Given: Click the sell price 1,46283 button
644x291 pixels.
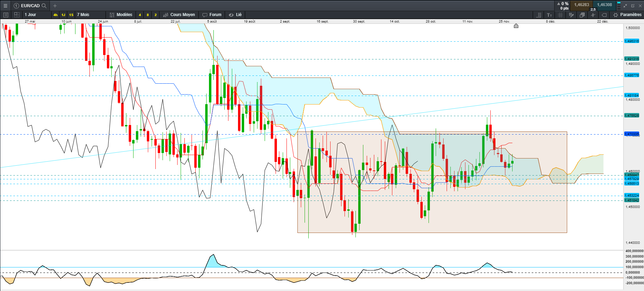Looking at the screenshot, I should (582, 5).
